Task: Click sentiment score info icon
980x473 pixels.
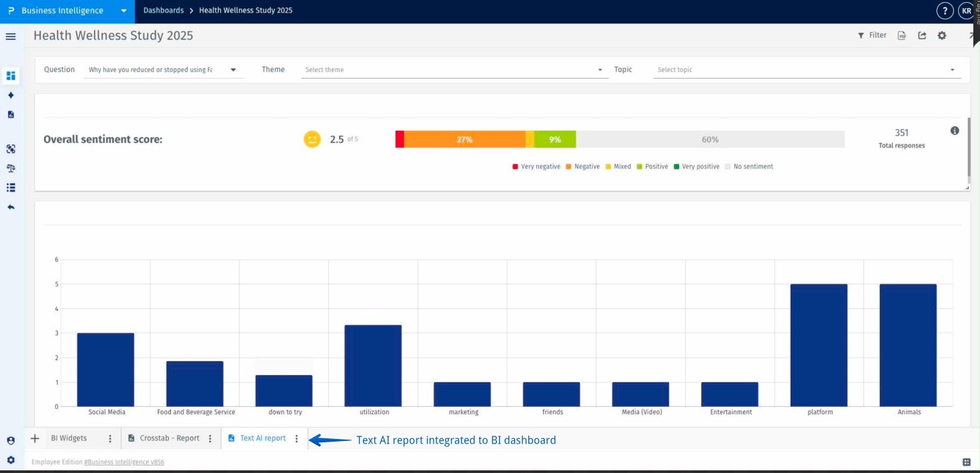Action: point(955,131)
